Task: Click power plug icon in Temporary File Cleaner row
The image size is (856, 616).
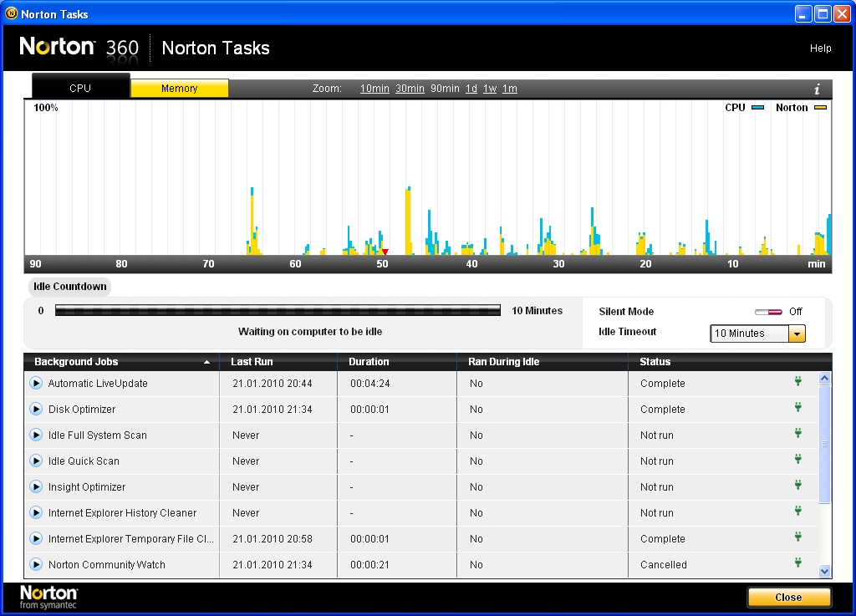Action: pos(798,537)
